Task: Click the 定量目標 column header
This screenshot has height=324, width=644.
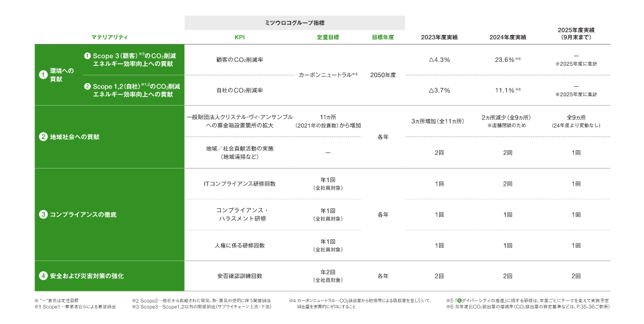Action: [328, 37]
